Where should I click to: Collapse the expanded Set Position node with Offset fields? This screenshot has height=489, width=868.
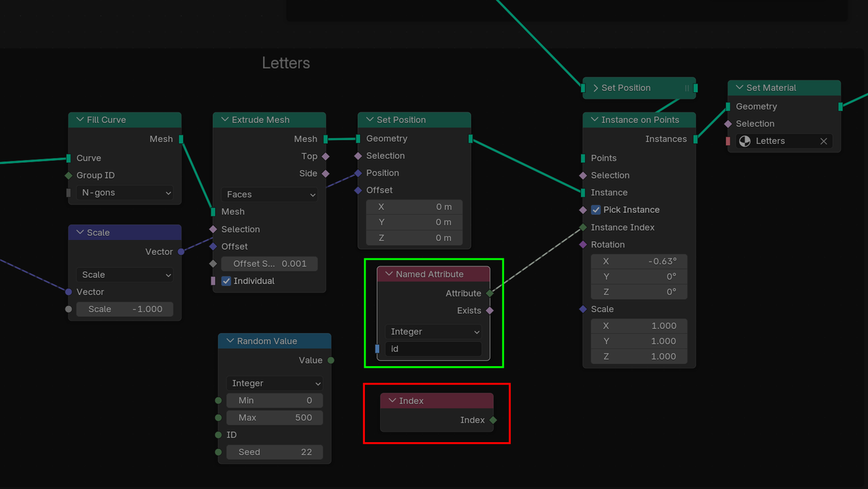coord(370,120)
